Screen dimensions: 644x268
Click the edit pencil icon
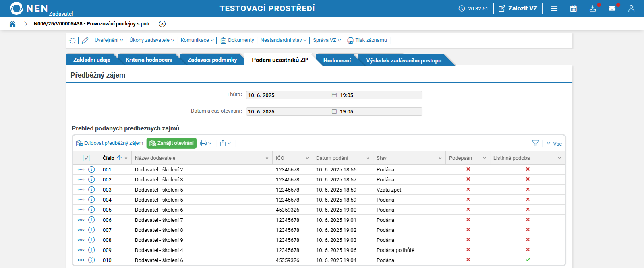[x=85, y=40]
